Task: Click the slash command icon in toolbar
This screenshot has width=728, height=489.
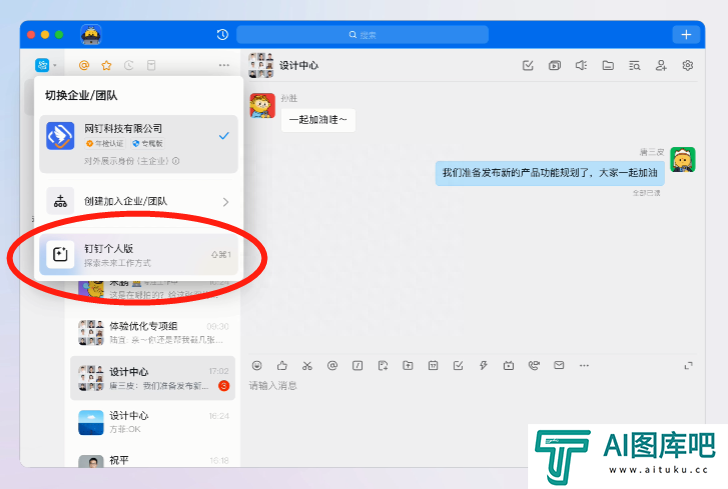Action: [x=358, y=366]
